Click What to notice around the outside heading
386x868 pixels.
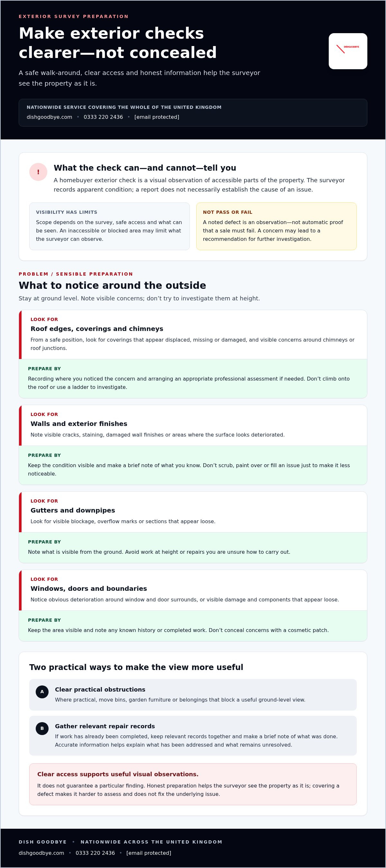(x=112, y=285)
